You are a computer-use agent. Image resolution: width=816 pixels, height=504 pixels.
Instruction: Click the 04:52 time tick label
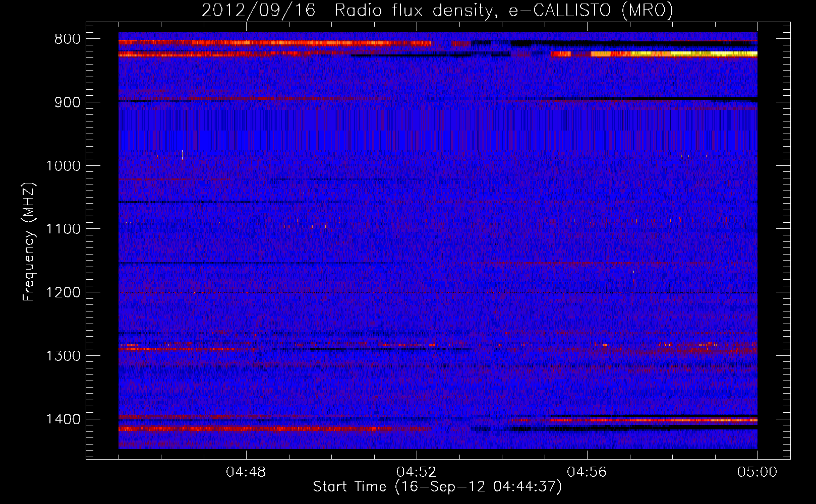click(417, 472)
